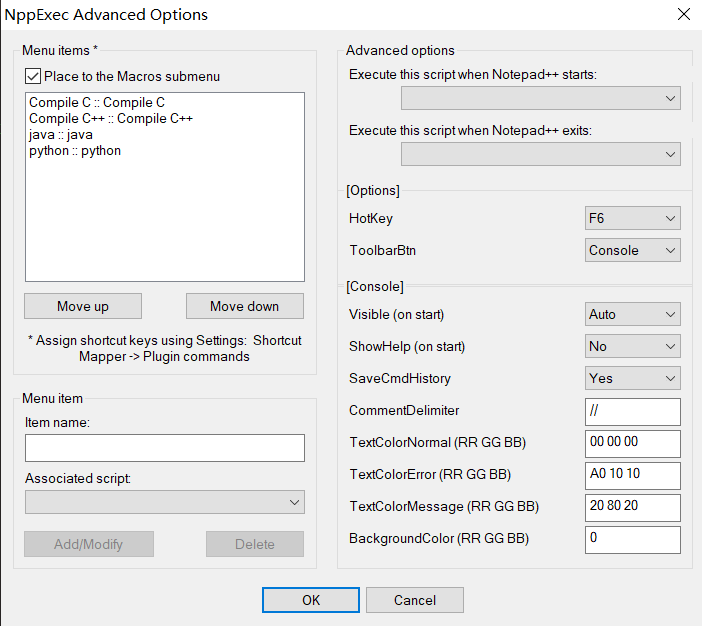Click the Move up button
702x626 pixels.
tap(83, 306)
